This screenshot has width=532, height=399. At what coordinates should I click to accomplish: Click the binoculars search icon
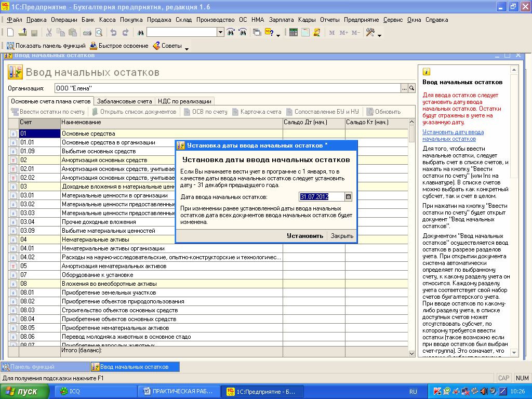(x=140, y=33)
